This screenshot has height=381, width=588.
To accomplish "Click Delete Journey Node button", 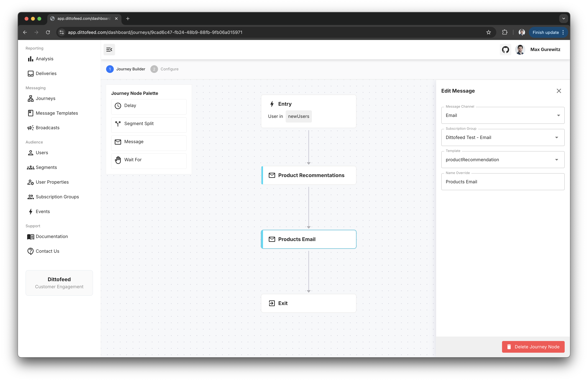I will click(x=533, y=347).
